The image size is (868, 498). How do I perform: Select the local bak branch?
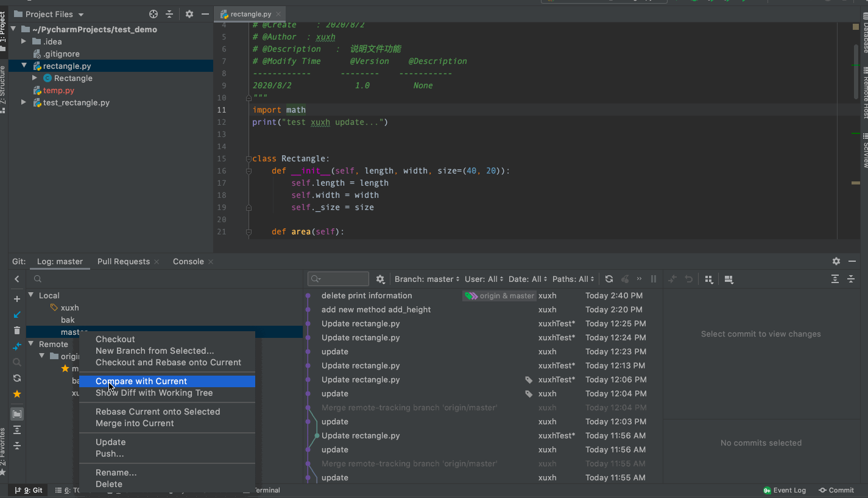click(x=68, y=320)
